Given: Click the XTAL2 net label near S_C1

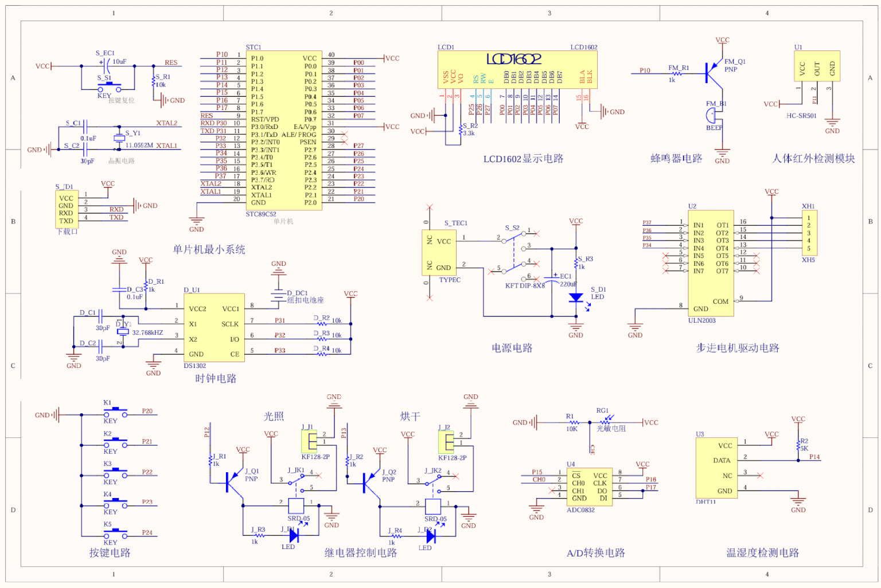Looking at the screenshot, I should point(167,123).
